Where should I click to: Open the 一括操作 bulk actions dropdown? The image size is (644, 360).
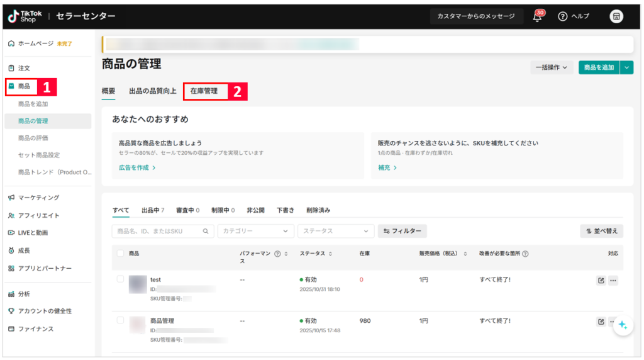pyautogui.click(x=551, y=67)
